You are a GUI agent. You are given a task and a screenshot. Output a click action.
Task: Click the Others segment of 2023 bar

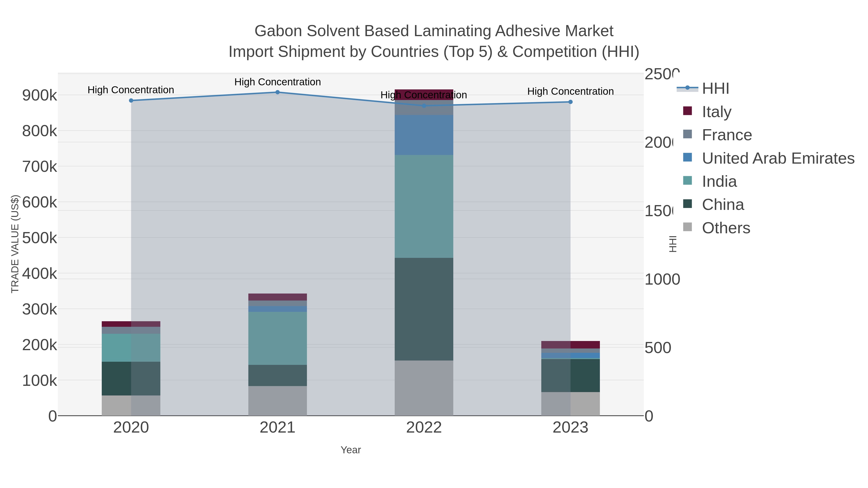coord(570,404)
